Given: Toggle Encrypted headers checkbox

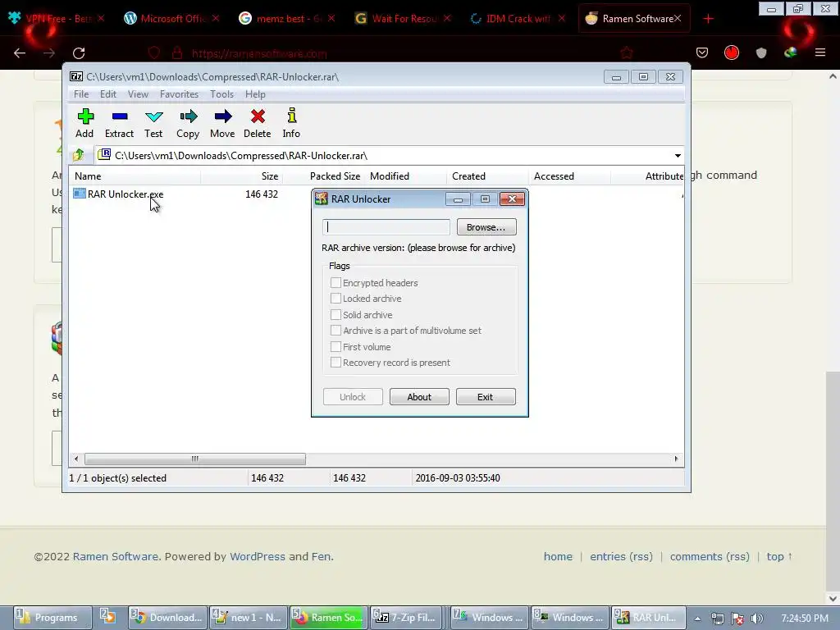Looking at the screenshot, I should pyautogui.click(x=336, y=282).
